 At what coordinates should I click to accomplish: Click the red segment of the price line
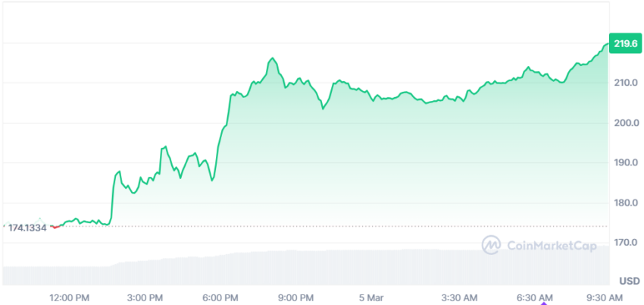[x=55, y=227]
